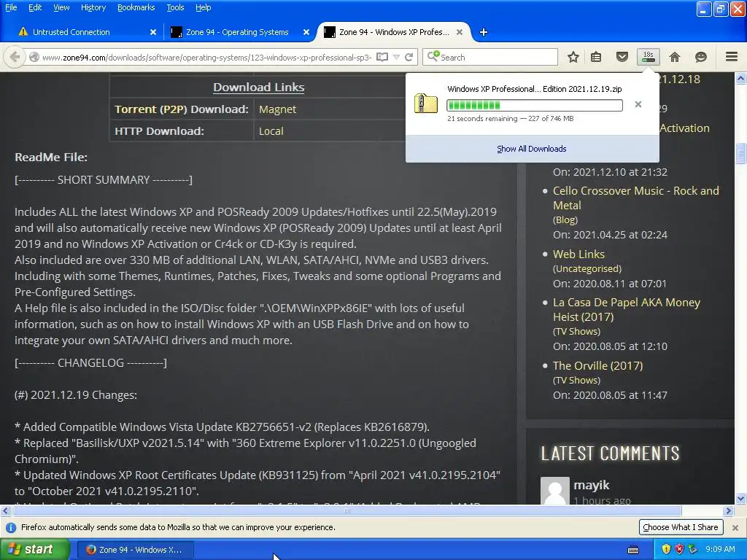Open the File menu

tap(11, 7)
